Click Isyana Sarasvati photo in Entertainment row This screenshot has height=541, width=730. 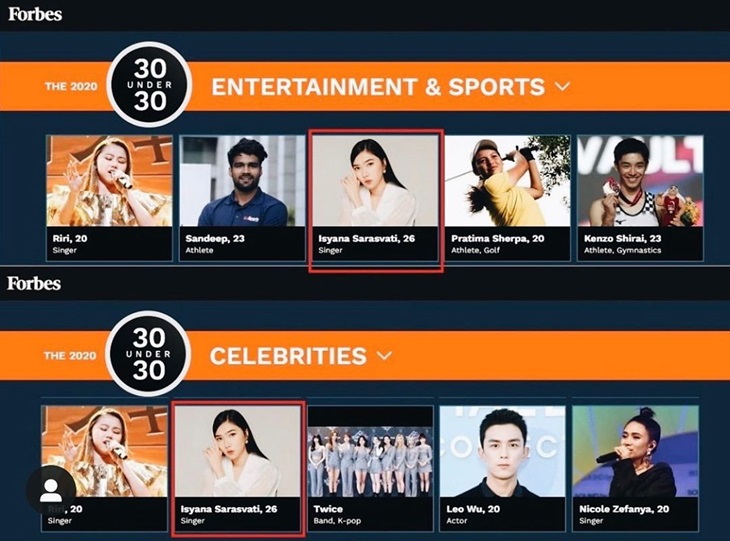point(375,181)
